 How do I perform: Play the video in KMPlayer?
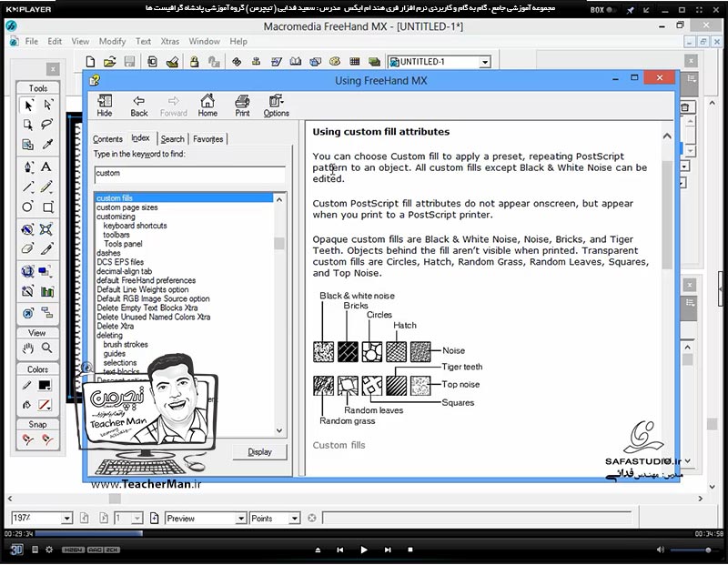pyautogui.click(x=363, y=550)
